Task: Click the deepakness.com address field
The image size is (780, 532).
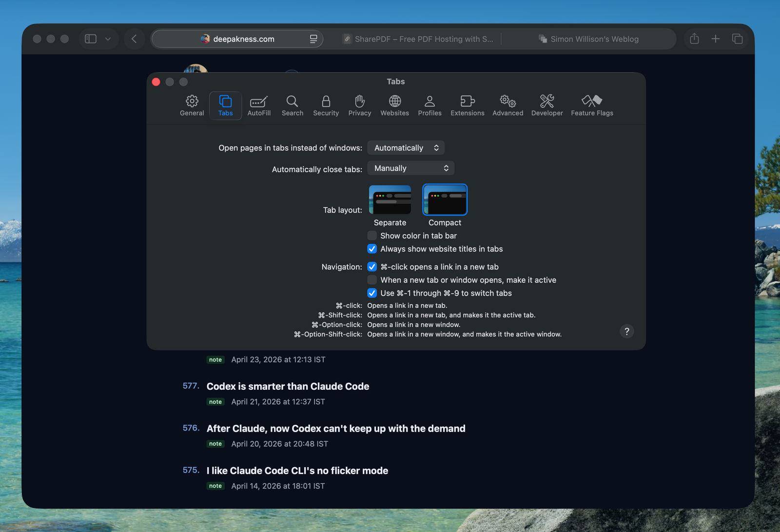Action: tap(244, 39)
